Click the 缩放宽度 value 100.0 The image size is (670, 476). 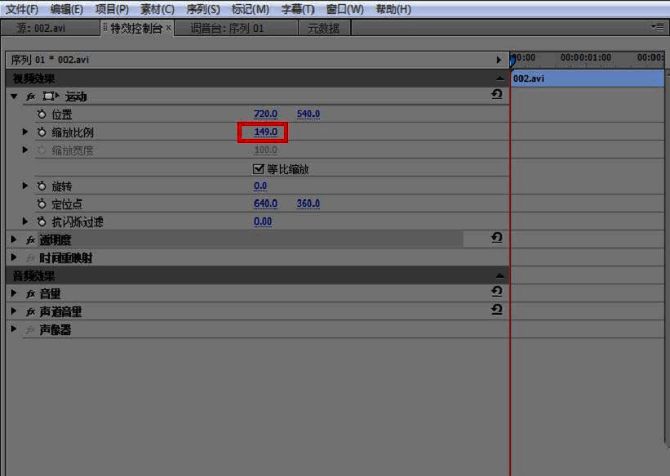point(265,150)
